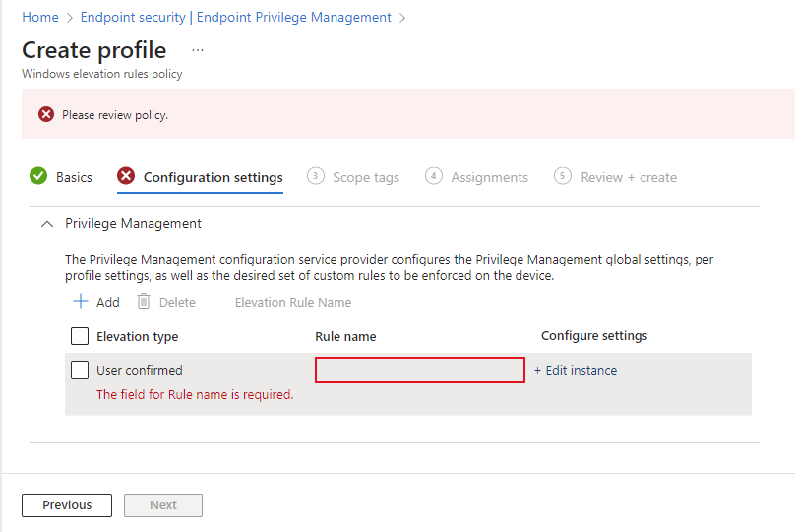
Task: Click the red error icon beside Configuration settings
Action: pos(126,176)
